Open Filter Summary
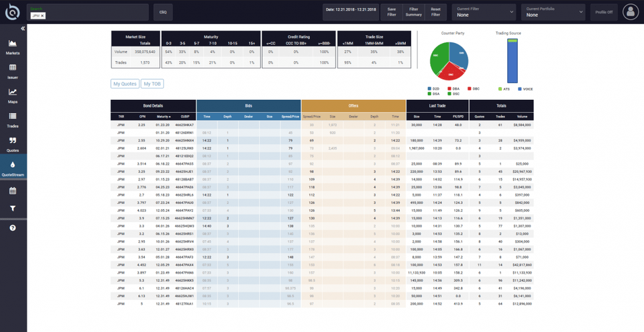644x332 pixels. coord(414,12)
